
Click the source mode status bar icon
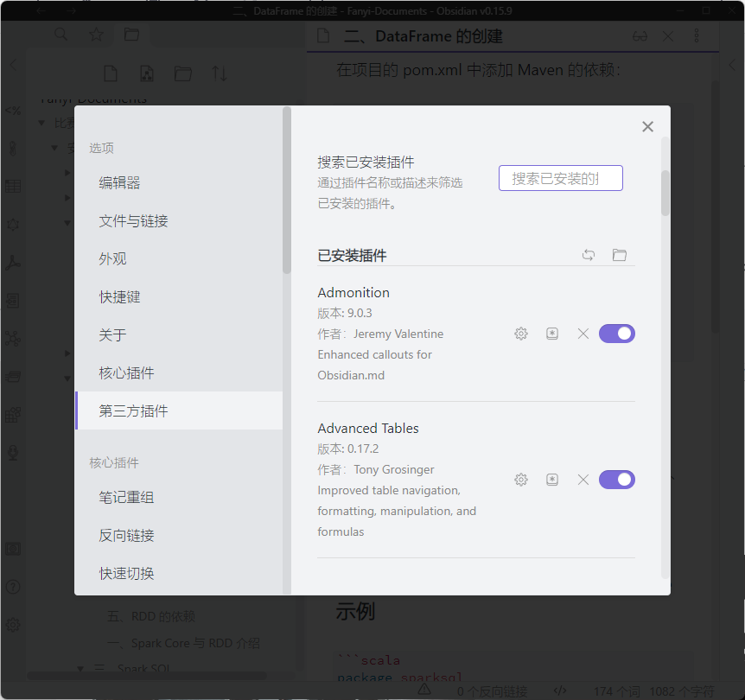[x=560, y=690]
